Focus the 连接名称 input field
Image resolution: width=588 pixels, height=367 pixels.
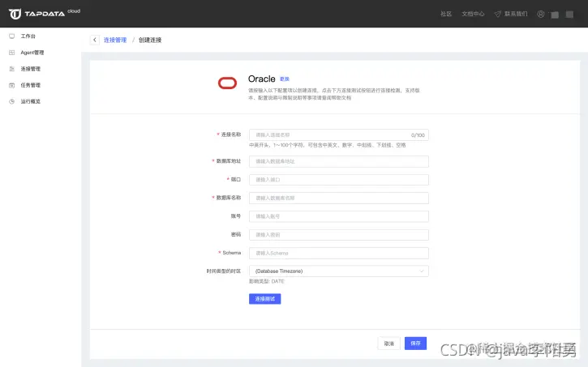(x=339, y=134)
